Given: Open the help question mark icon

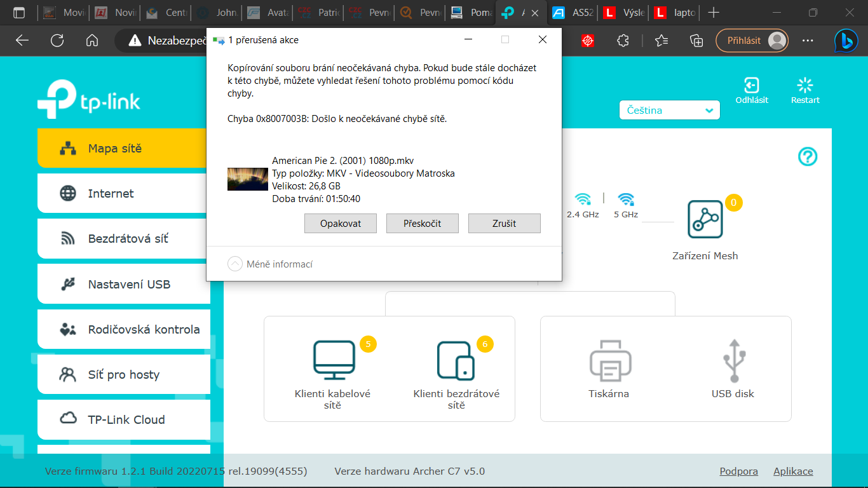Looking at the screenshot, I should (808, 156).
